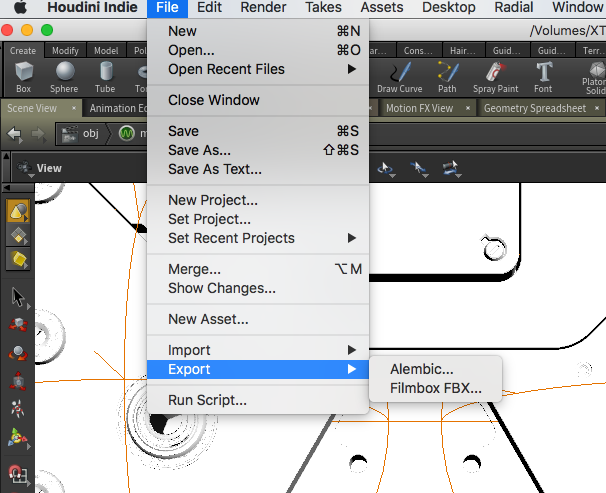Select the Sphere shelf tool
The width and height of the screenshot is (606, 493).
[64, 77]
